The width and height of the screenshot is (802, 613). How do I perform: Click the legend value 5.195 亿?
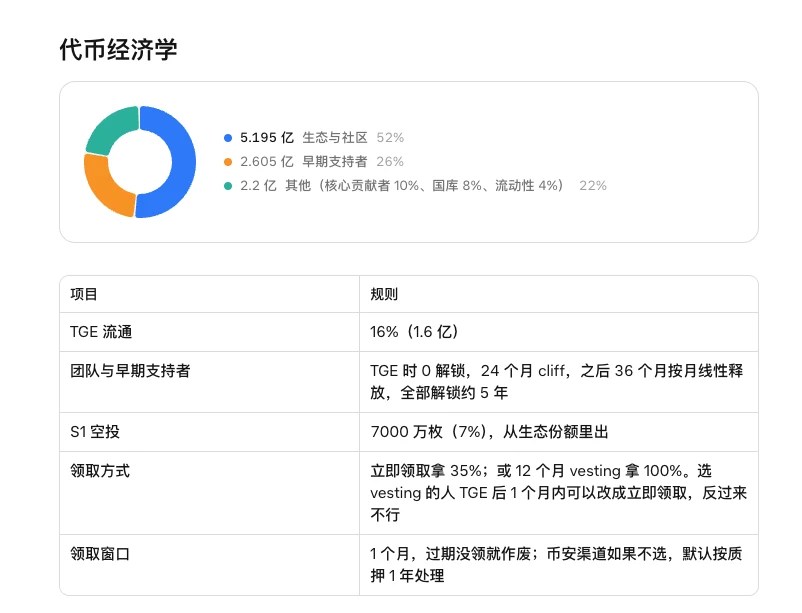(267, 138)
